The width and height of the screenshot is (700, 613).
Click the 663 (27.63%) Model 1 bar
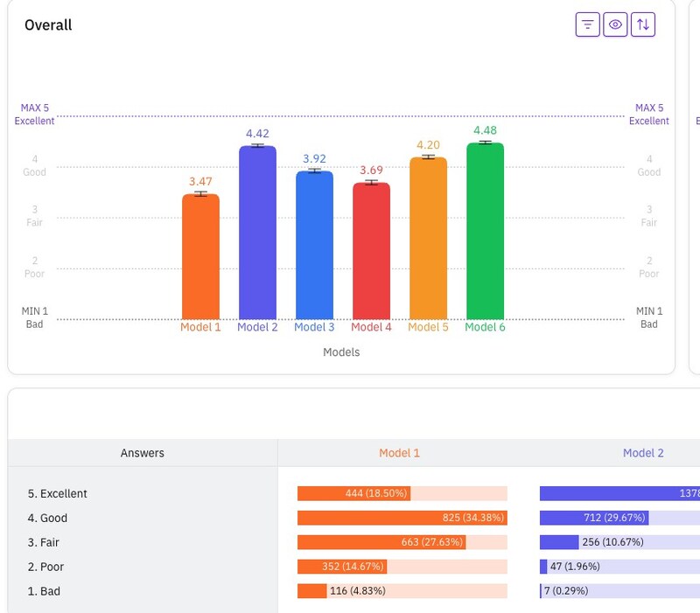(381, 542)
